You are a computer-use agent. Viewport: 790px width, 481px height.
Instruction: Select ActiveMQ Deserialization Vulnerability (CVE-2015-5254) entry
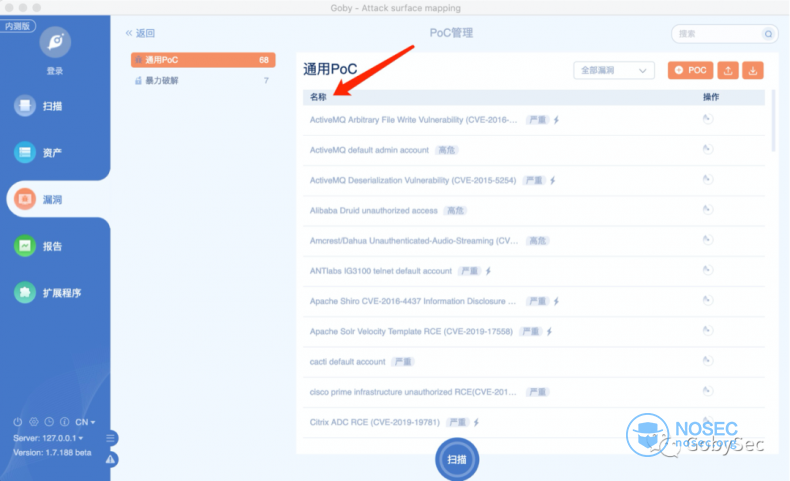pos(413,180)
